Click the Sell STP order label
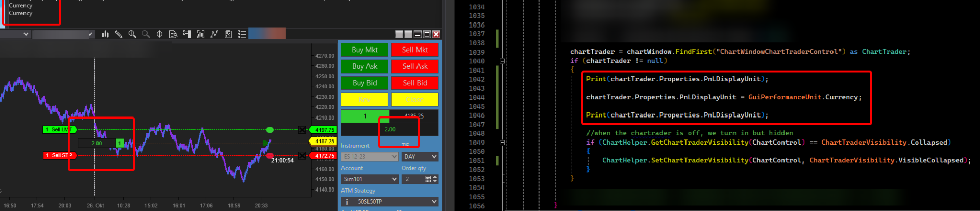This screenshot has height=211, width=980. point(59,155)
